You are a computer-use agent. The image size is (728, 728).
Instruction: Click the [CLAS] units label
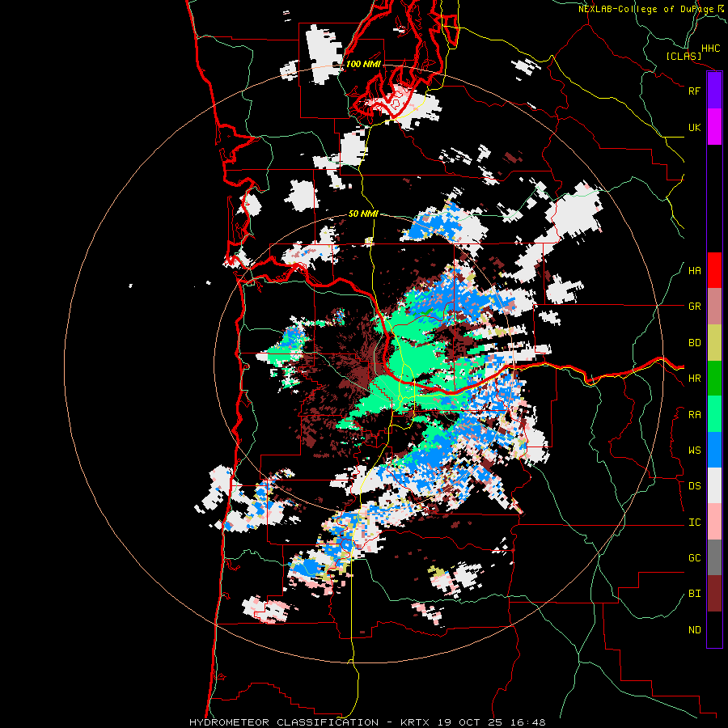pos(684,57)
